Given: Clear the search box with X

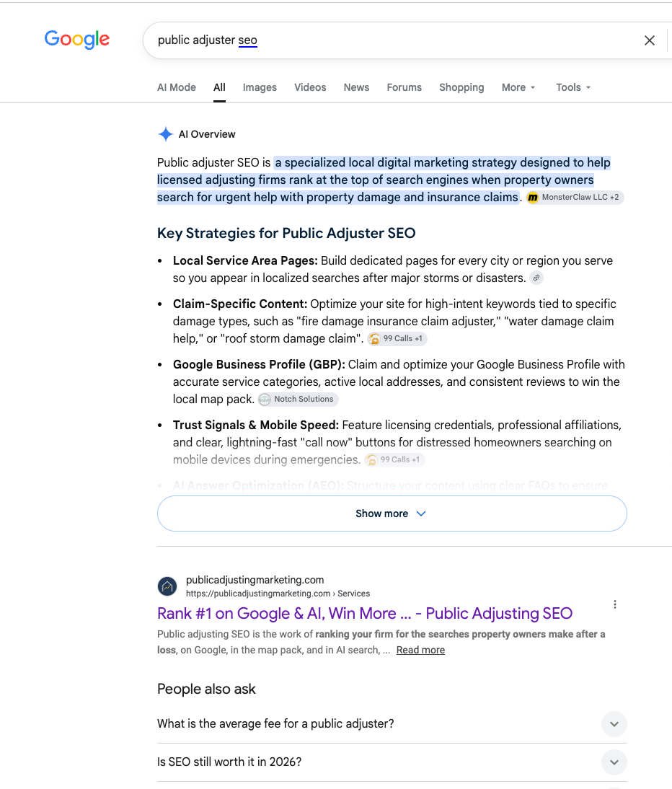Looking at the screenshot, I should 650,40.
